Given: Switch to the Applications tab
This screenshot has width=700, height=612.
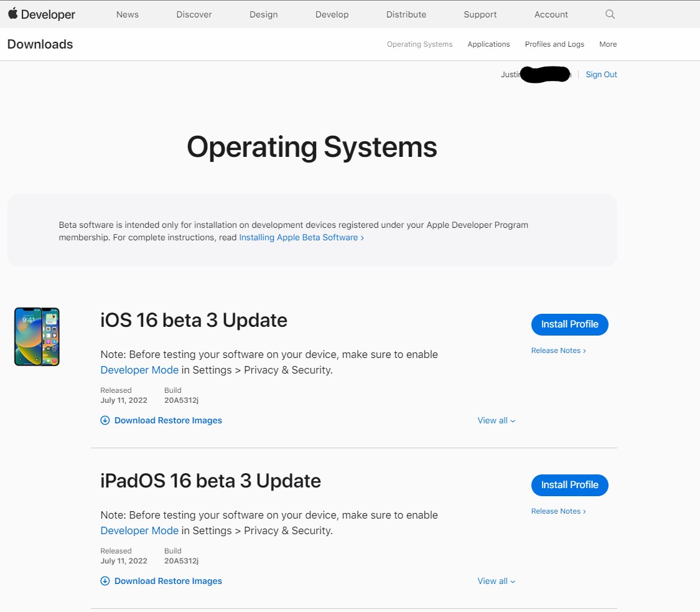Looking at the screenshot, I should pos(488,44).
